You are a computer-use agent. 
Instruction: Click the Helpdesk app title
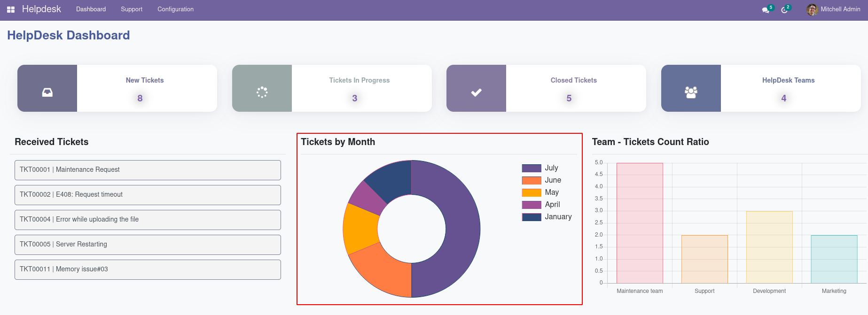point(41,9)
